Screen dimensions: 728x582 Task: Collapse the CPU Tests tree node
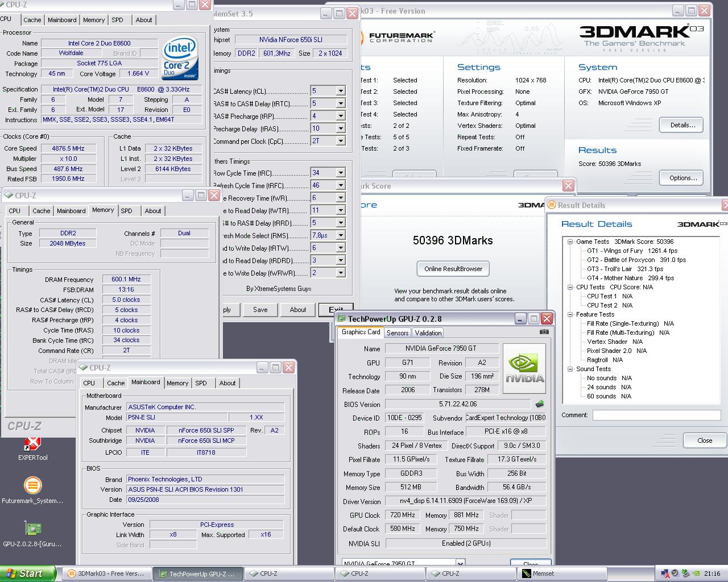click(570, 287)
